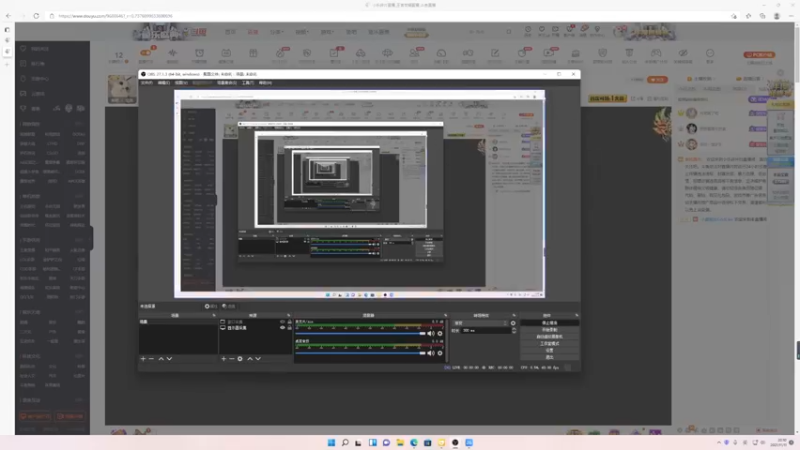Image resolution: width=800 pixels, height=450 pixels.
Task: Toggle visibility eye of window capture source
Action: 283,322
